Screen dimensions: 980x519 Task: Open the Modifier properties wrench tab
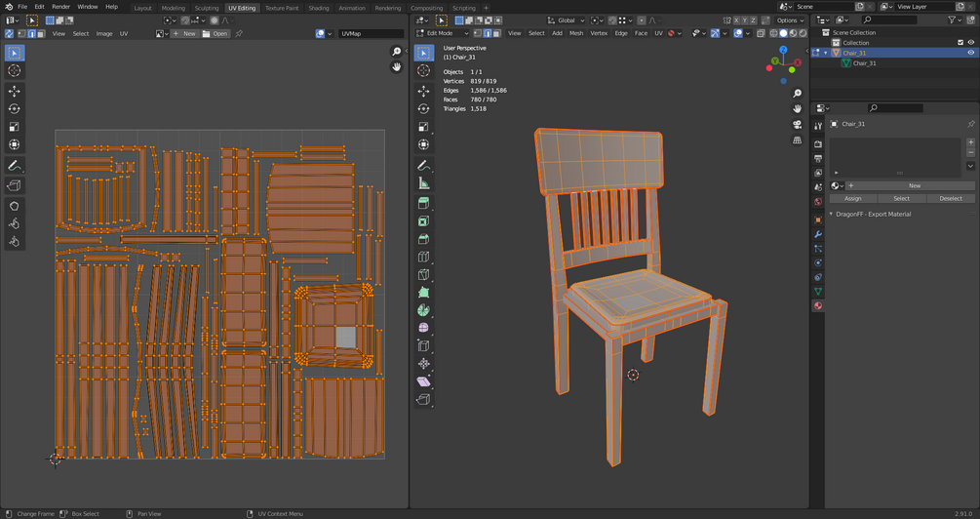(818, 234)
